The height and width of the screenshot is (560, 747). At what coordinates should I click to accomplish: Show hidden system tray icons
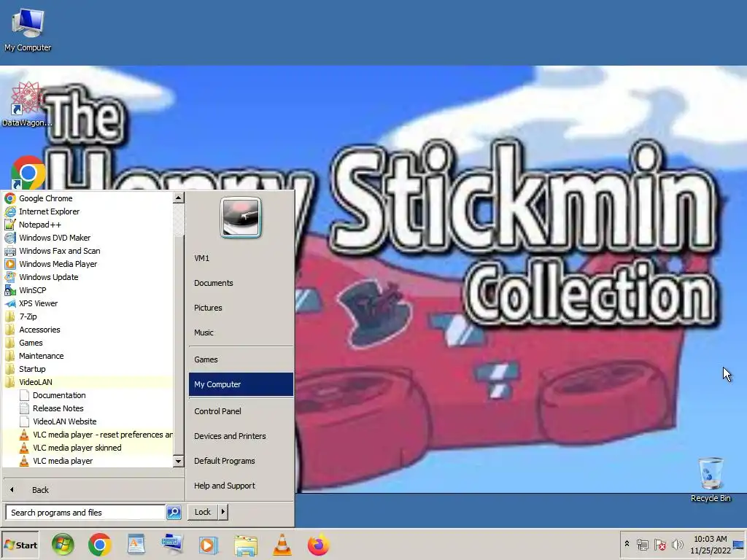tap(627, 544)
